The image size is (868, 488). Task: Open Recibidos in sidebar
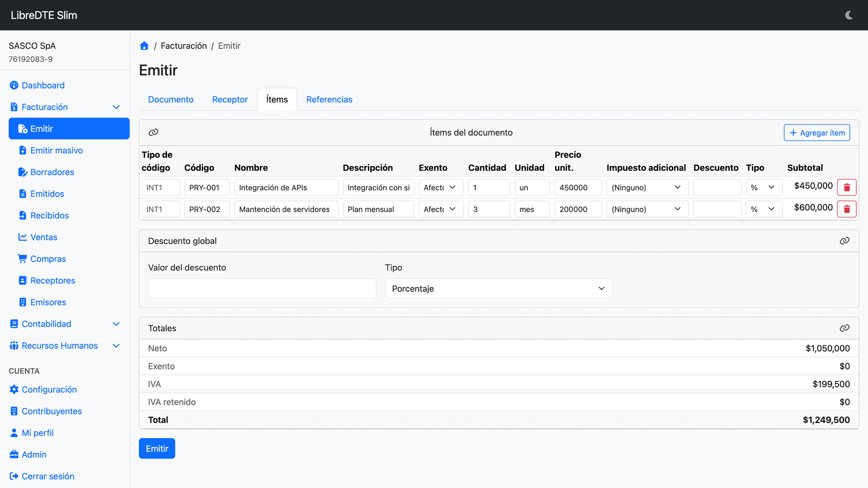pyautogui.click(x=43, y=216)
